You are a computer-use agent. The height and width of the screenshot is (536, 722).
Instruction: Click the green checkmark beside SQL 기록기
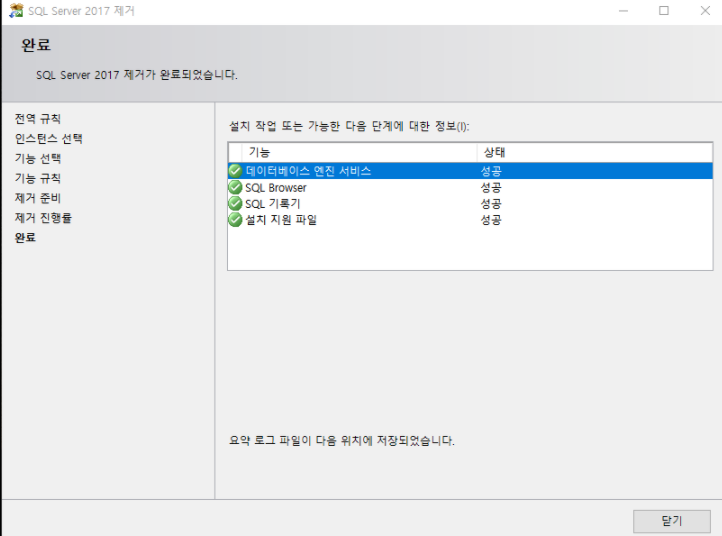pos(235,204)
